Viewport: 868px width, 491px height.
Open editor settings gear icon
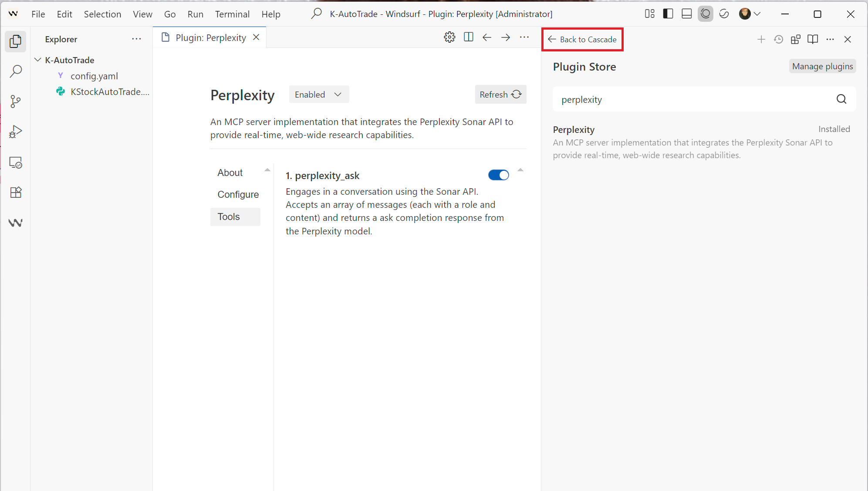coord(449,37)
